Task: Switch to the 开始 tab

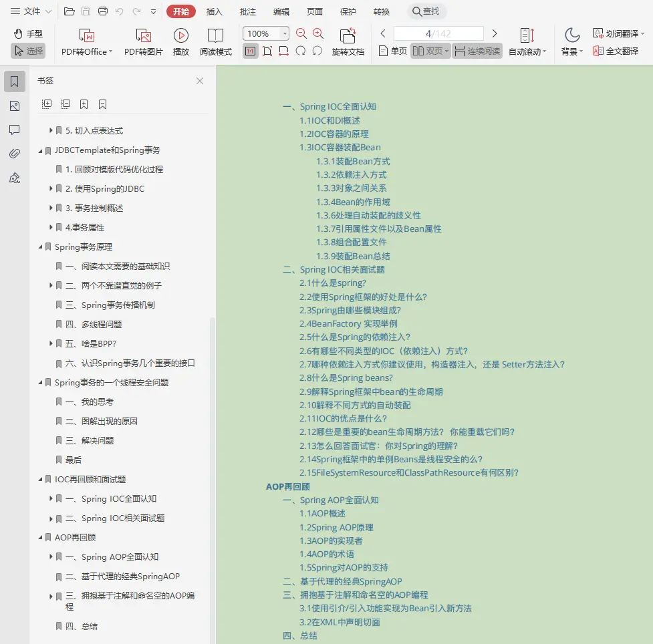Action: click(180, 11)
